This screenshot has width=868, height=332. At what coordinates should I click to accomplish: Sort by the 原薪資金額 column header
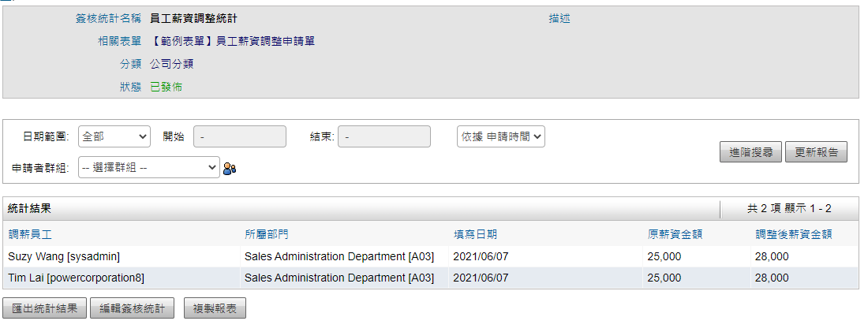675,234
